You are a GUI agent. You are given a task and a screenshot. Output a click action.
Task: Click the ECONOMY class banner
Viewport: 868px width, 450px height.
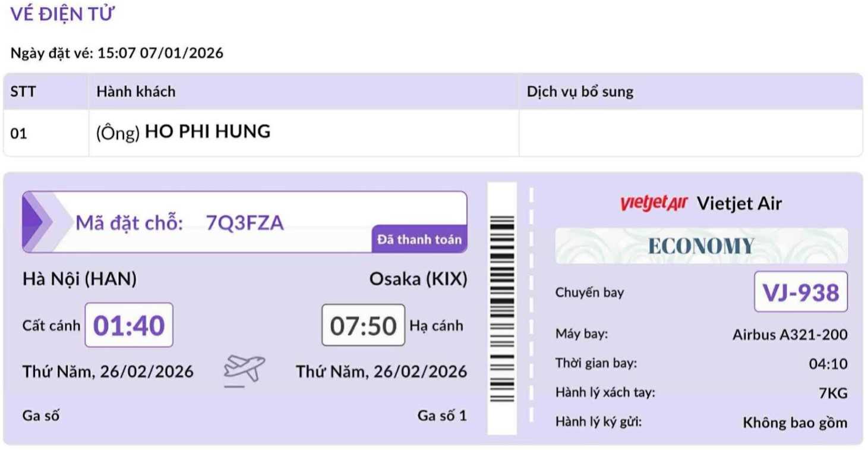[x=701, y=246]
